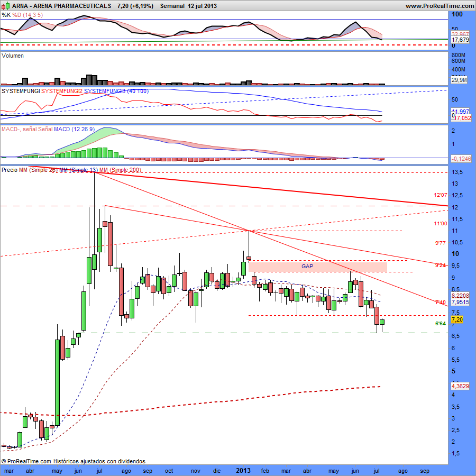Click the MM (Simple 13) label
476x476 pixels.
[x=79, y=170]
